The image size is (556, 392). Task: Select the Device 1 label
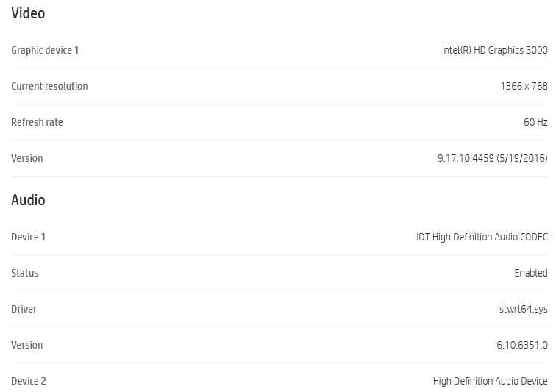[28, 237]
